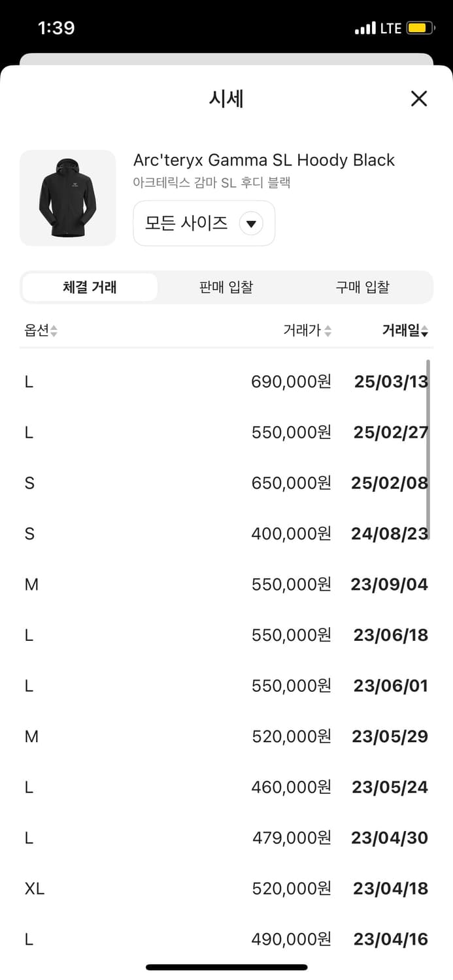453x980 pixels.
Task: Tap the home indicator bar at bottom
Action: (x=226, y=967)
